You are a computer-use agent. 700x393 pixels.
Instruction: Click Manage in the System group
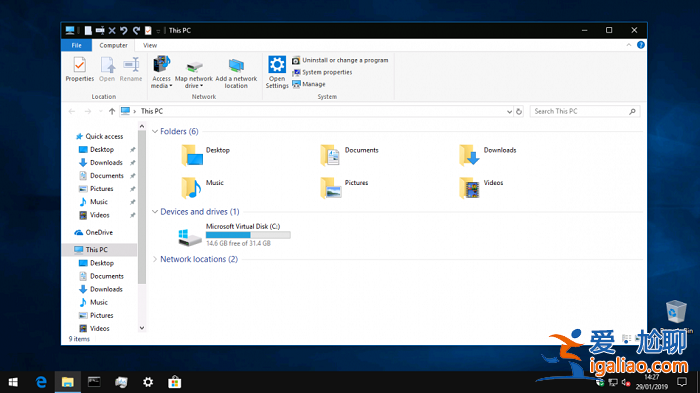[309, 84]
